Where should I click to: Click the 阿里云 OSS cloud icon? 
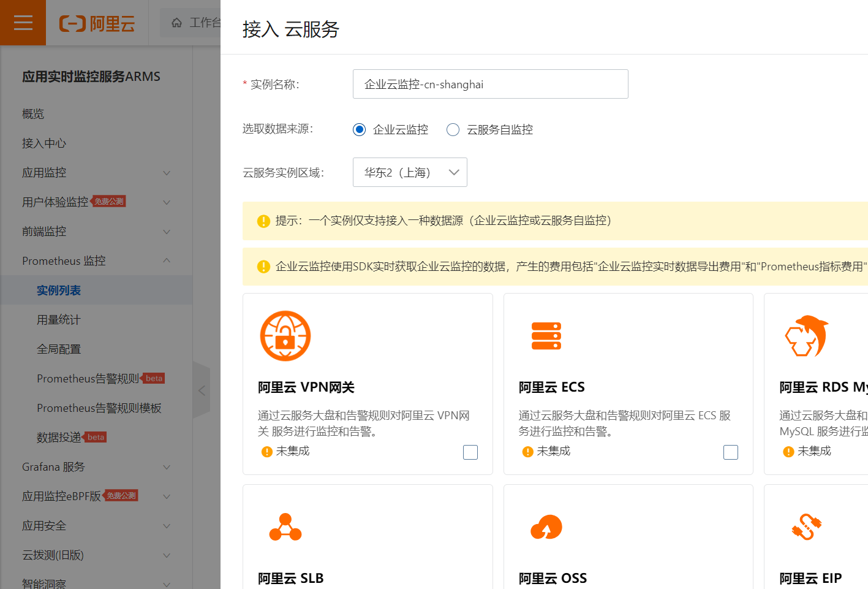[546, 527]
